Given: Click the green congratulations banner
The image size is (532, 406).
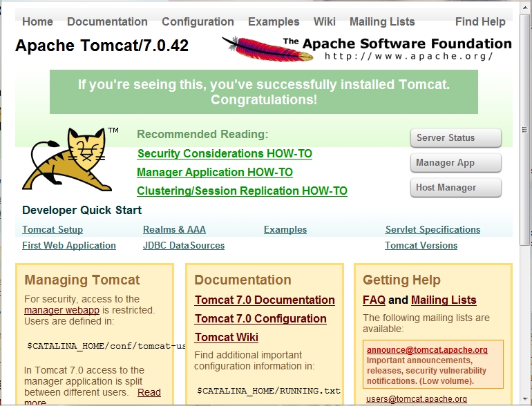Looking at the screenshot, I should tap(264, 92).
